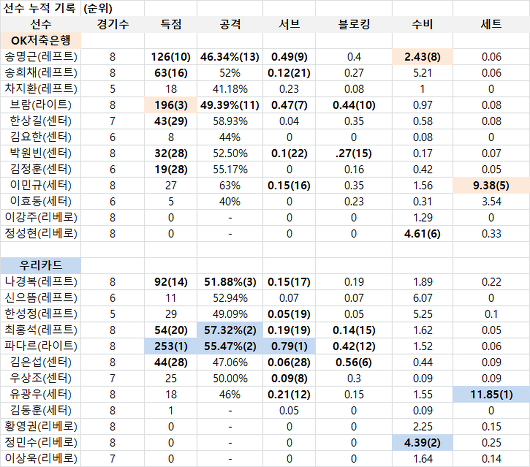Viewport: 530px width, 467px height.
Task: Select player name 브람(라이트)
Action: (41, 105)
